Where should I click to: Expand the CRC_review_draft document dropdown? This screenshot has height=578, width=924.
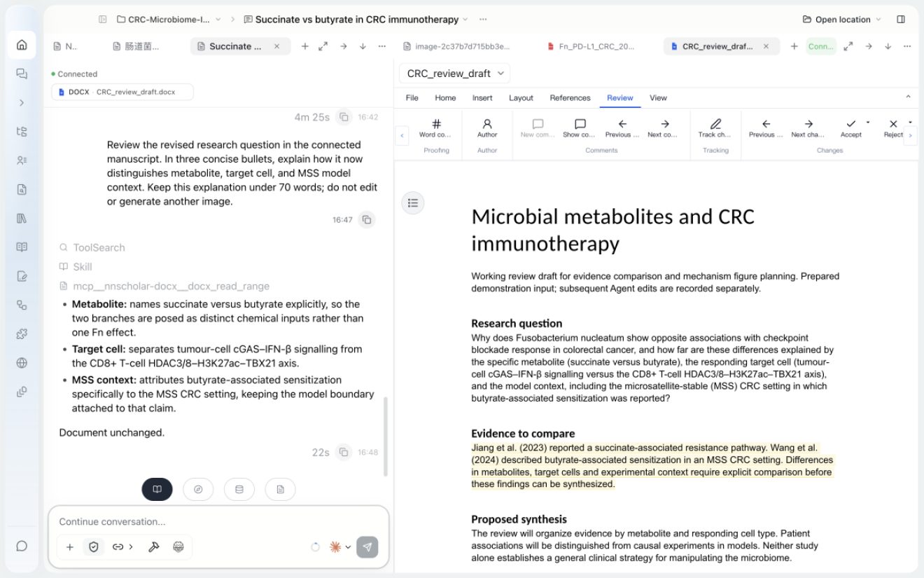(455, 74)
